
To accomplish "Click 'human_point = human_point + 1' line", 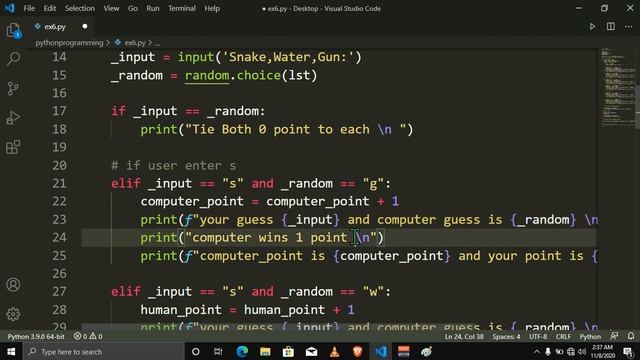I will [x=247, y=310].
